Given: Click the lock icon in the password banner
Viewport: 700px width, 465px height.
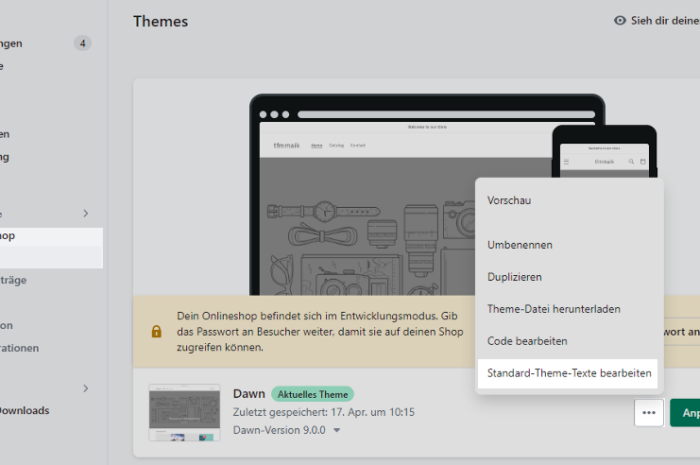Looking at the screenshot, I should [156, 331].
